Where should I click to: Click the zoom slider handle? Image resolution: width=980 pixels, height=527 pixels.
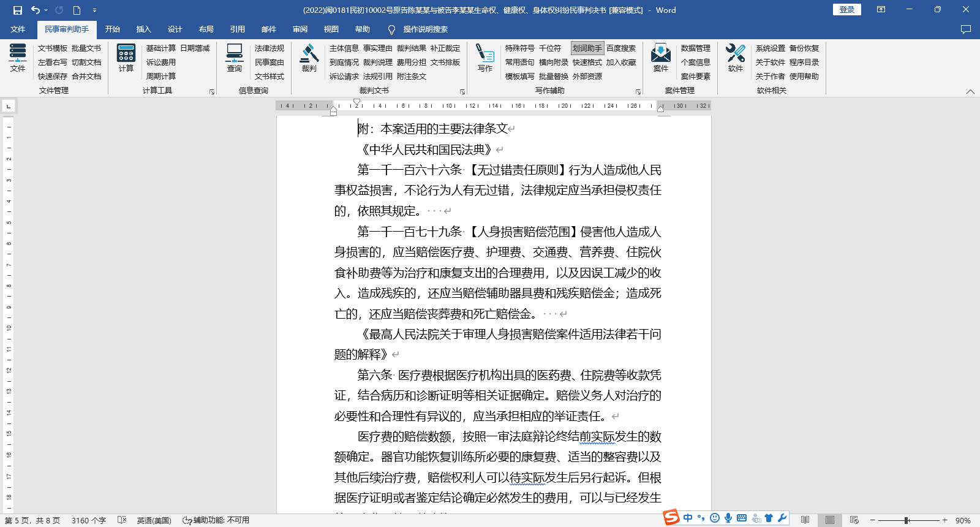[907, 520]
